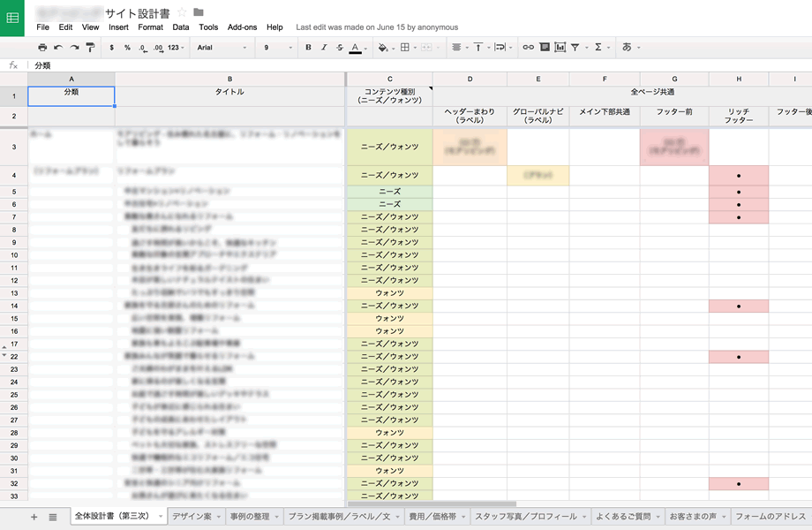
Task: Open the text color picker
Action: tap(353, 47)
